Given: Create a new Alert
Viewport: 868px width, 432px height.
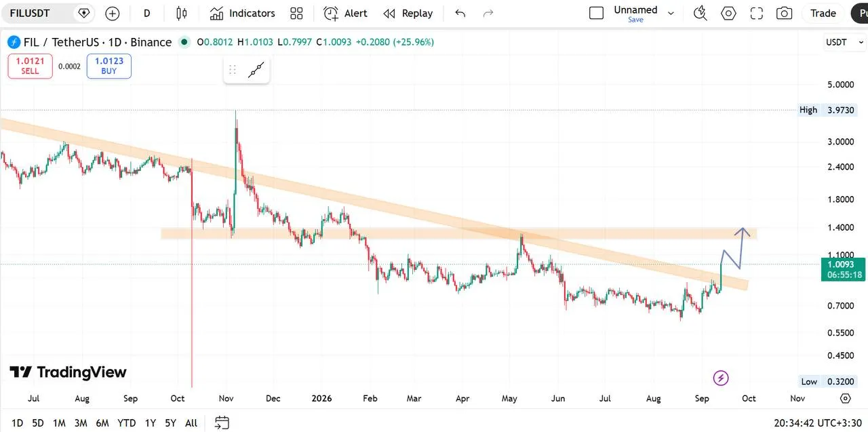Looking at the screenshot, I should pos(345,14).
